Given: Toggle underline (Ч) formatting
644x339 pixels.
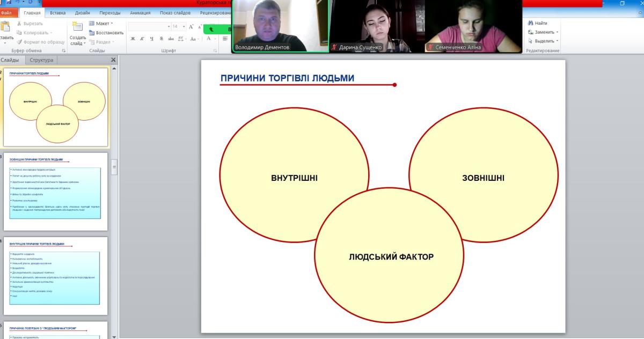Looking at the screenshot, I should [152, 39].
